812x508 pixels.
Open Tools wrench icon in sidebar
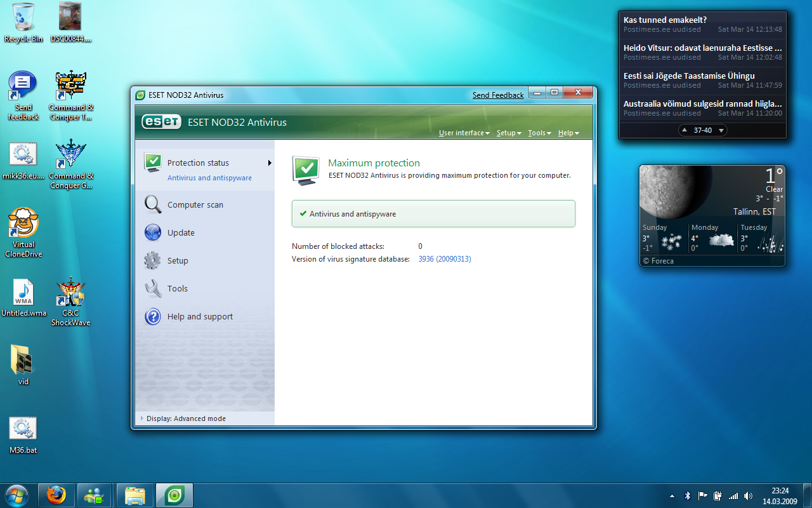click(153, 288)
